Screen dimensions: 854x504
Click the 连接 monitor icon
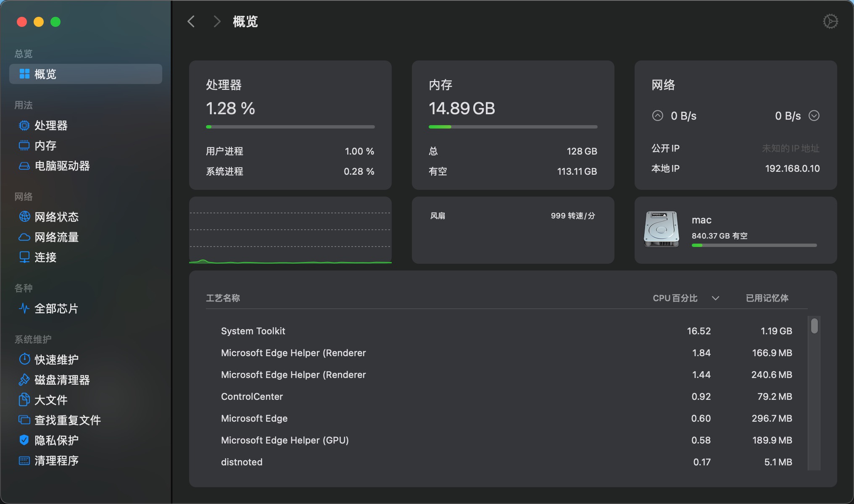[24, 257]
